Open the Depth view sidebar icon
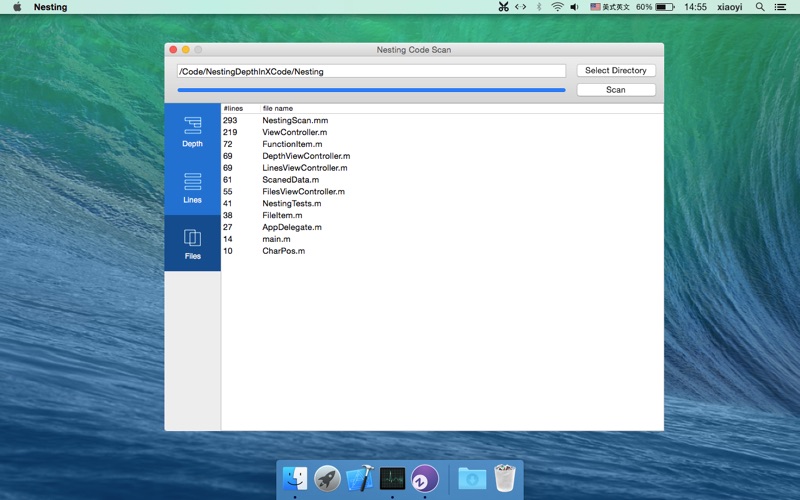Image resolution: width=800 pixels, height=500 pixels. (192, 131)
